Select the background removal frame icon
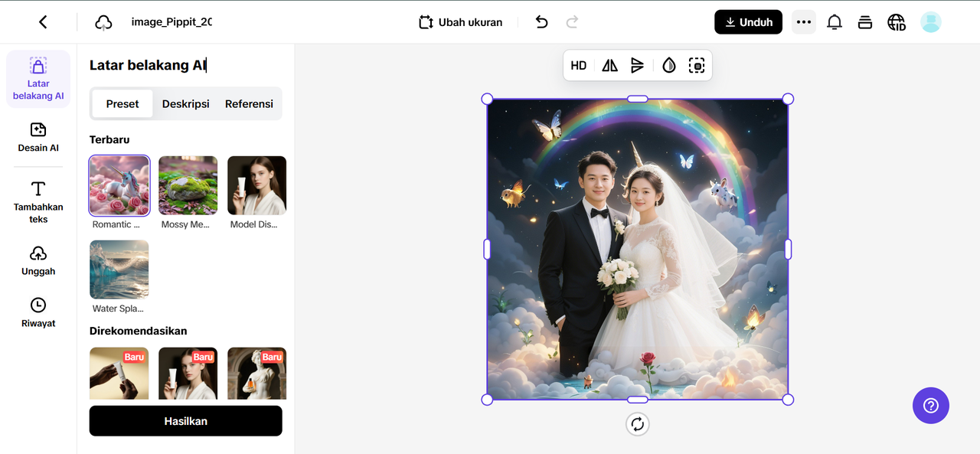The height and width of the screenshot is (454, 980). (x=696, y=66)
